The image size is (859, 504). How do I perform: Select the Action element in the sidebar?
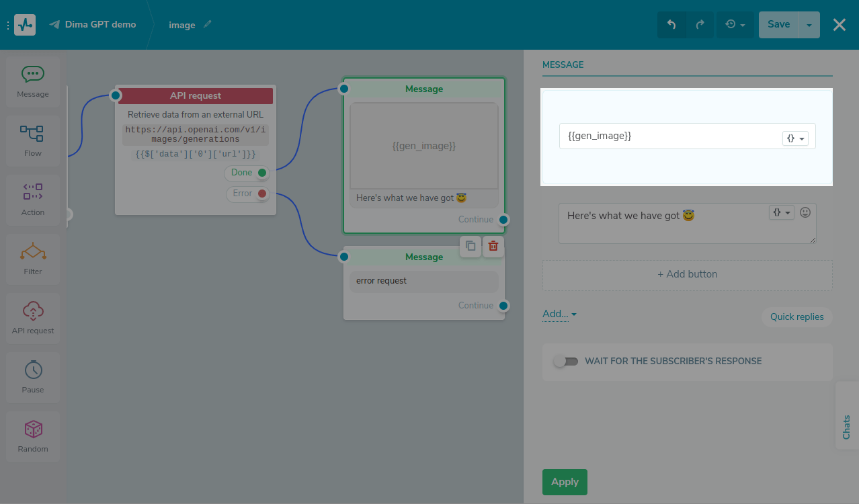[32, 200]
